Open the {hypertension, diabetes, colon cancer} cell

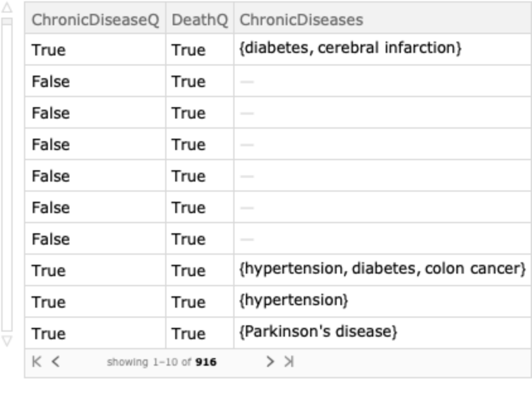click(382, 269)
